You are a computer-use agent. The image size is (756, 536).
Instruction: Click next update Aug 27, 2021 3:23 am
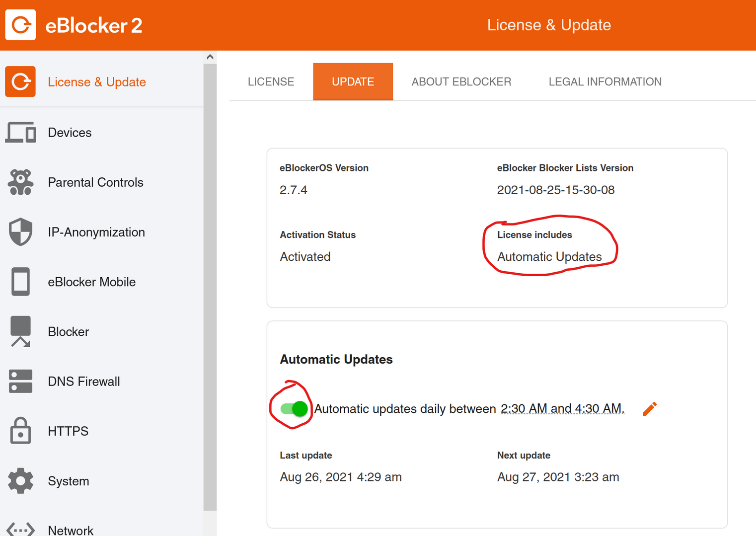click(x=558, y=477)
